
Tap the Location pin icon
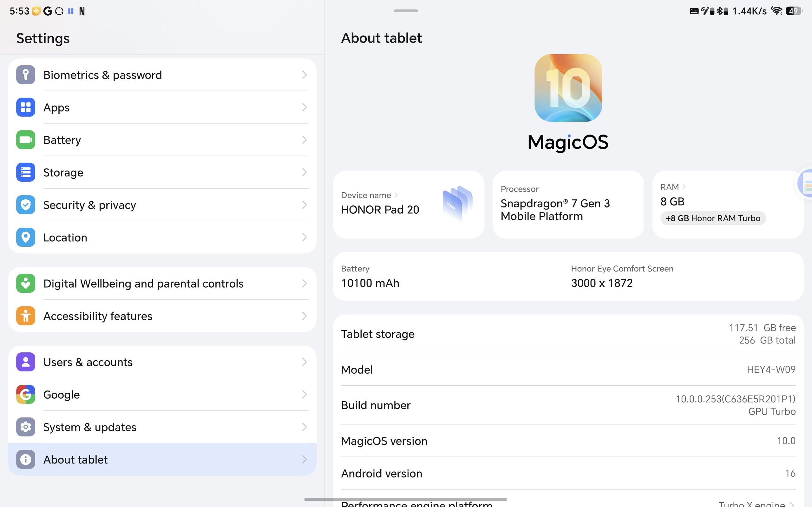[x=25, y=237]
